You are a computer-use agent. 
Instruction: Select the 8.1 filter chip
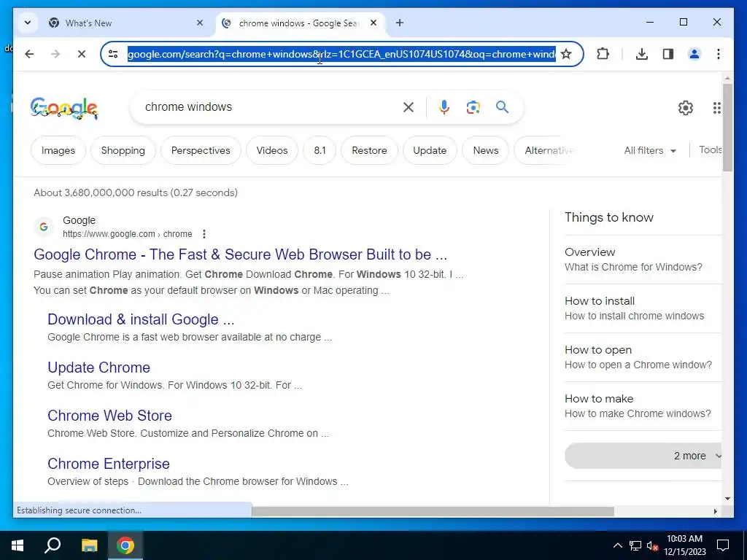(x=320, y=150)
